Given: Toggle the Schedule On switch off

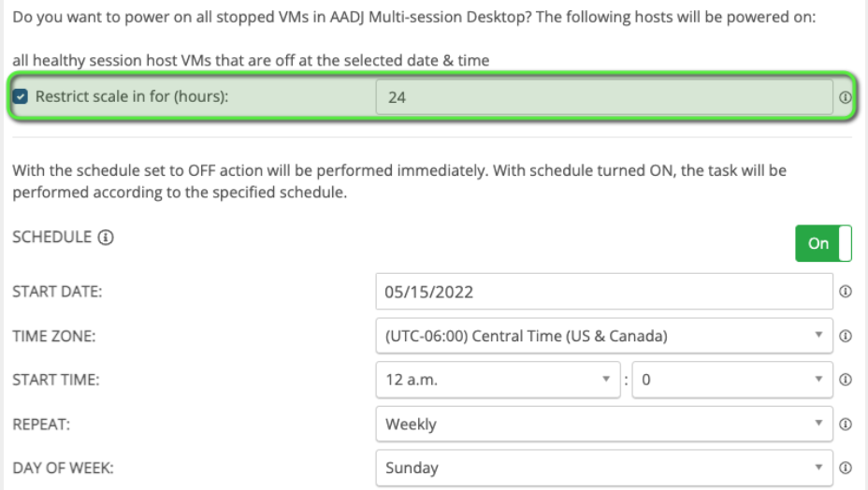Looking at the screenshot, I should [x=823, y=243].
